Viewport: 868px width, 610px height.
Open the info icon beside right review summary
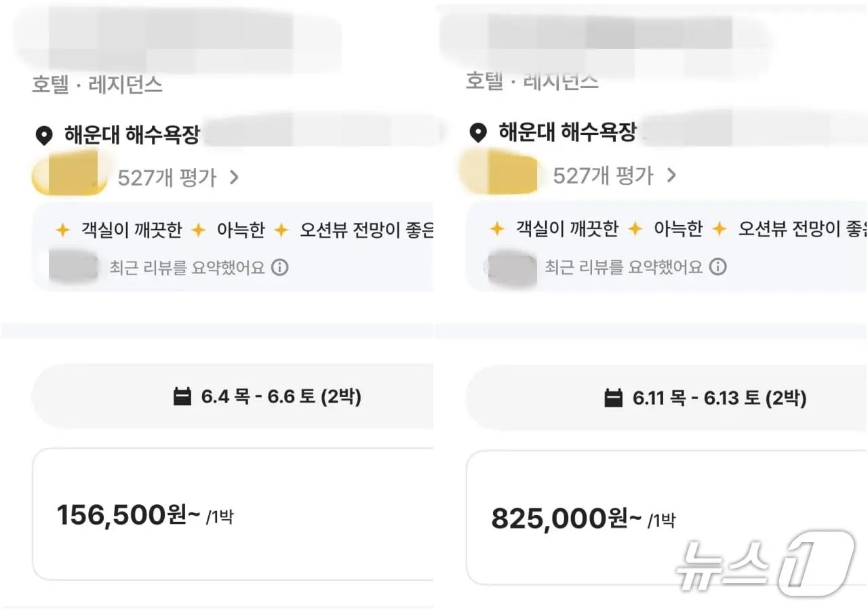717,267
